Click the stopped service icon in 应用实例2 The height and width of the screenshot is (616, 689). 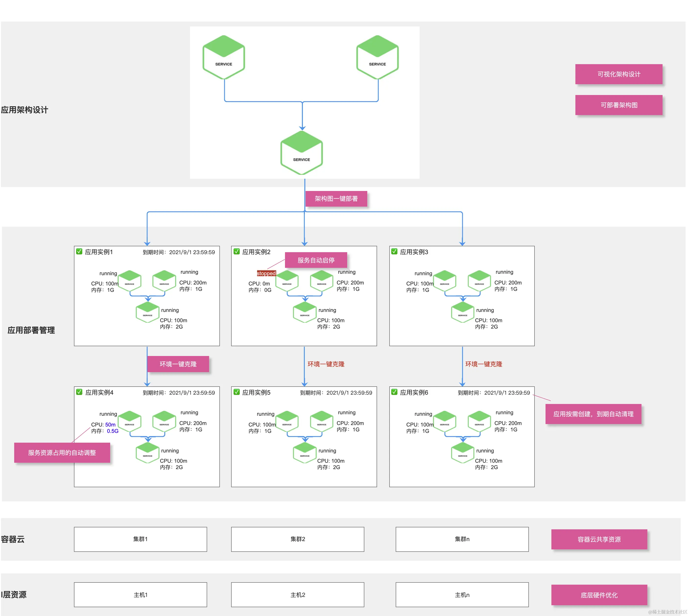287,281
